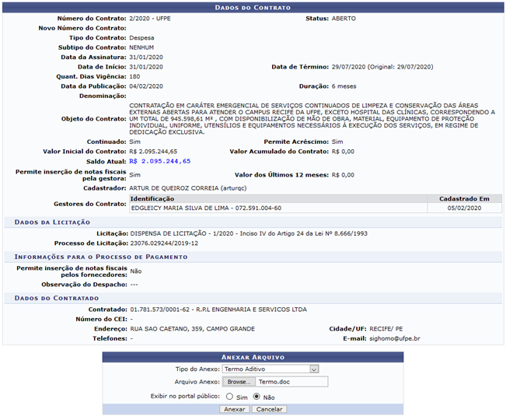Click the Quant. Dias Vigência value 180
The image size is (506, 420).
point(134,76)
